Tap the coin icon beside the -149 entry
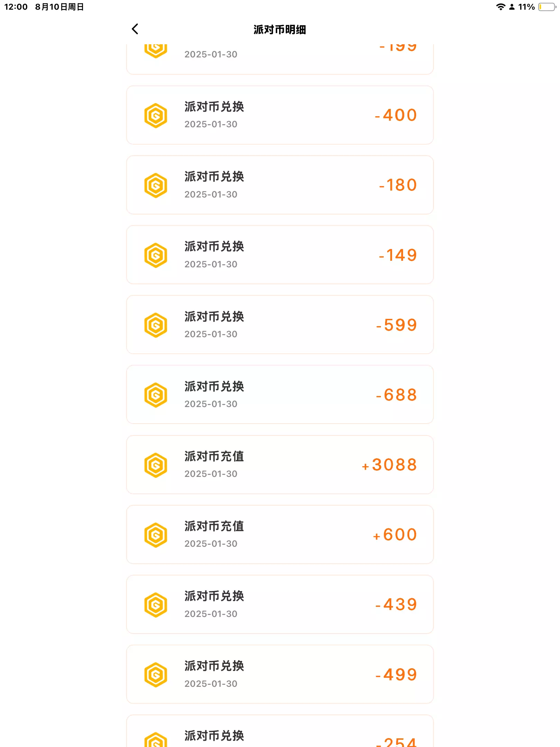Viewport: 560px width, 747px height. [156, 255]
